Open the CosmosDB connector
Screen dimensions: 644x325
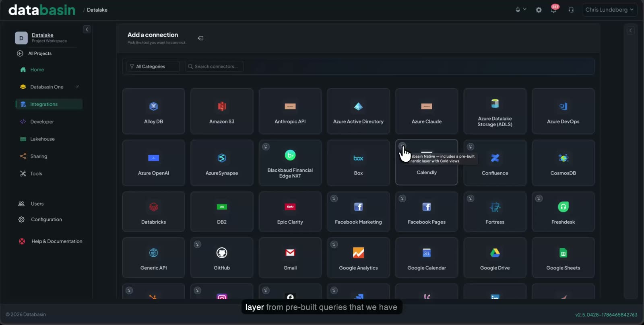pos(563,162)
